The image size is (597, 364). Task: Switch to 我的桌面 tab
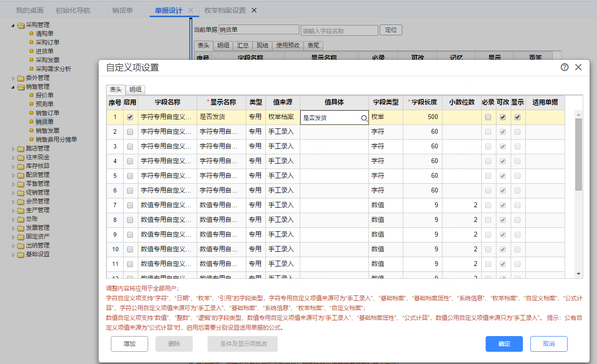(x=29, y=10)
